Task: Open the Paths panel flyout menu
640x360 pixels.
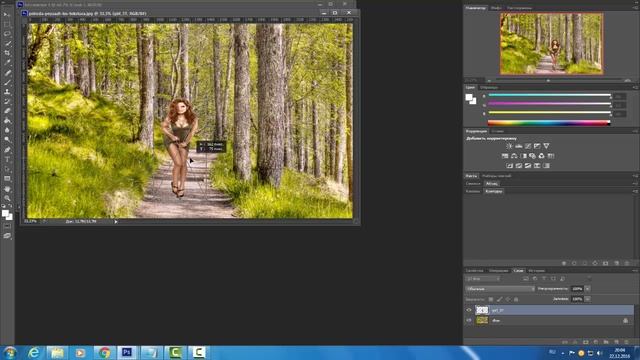Action: click(x=635, y=191)
